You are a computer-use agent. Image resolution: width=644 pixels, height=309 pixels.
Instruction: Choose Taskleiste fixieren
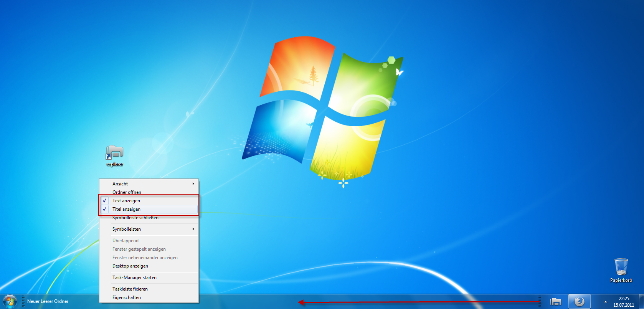(149, 289)
